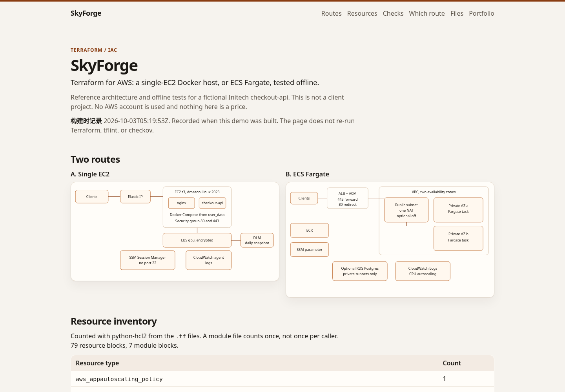Click the TERRAFORM / IAC label

tap(94, 50)
